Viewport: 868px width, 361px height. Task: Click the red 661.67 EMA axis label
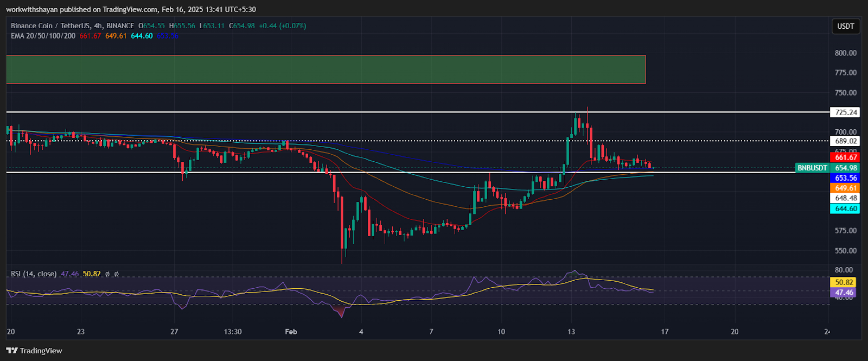pyautogui.click(x=846, y=157)
